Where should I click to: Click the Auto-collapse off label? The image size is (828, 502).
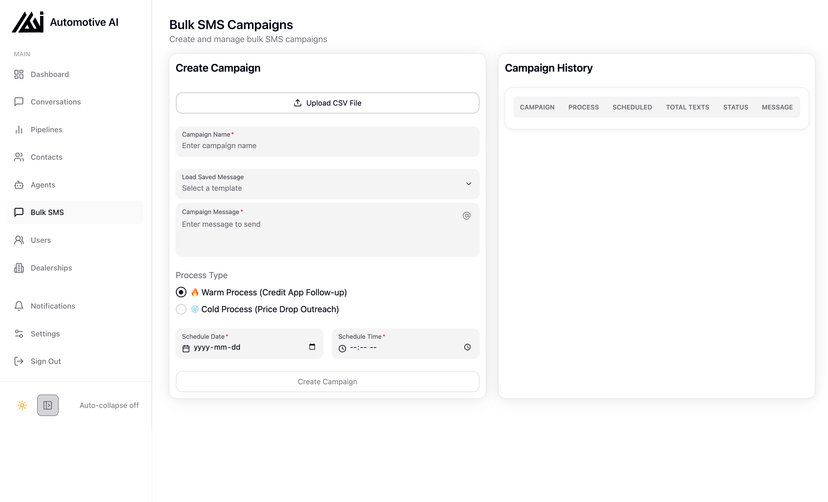pyautogui.click(x=109, y=405)
